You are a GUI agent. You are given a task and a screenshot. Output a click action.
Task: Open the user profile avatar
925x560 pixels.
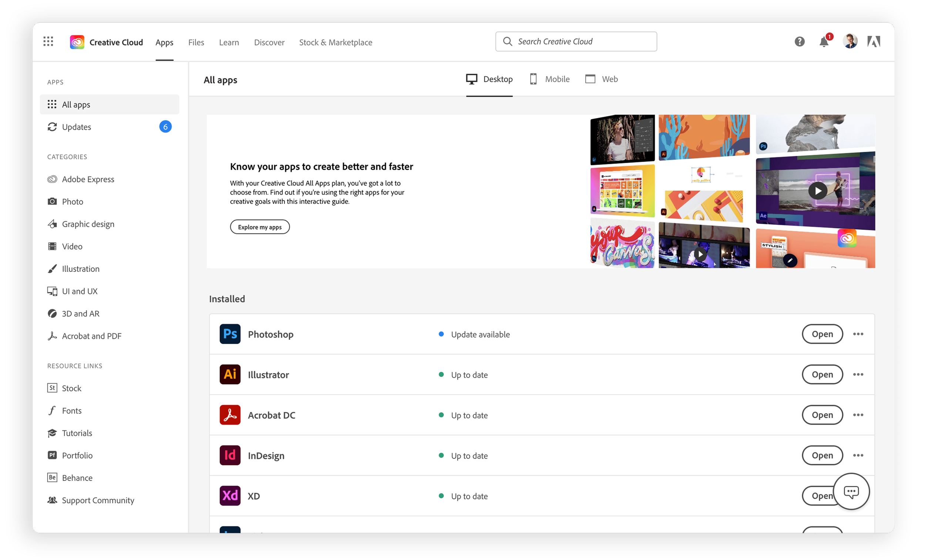point(850,41)
